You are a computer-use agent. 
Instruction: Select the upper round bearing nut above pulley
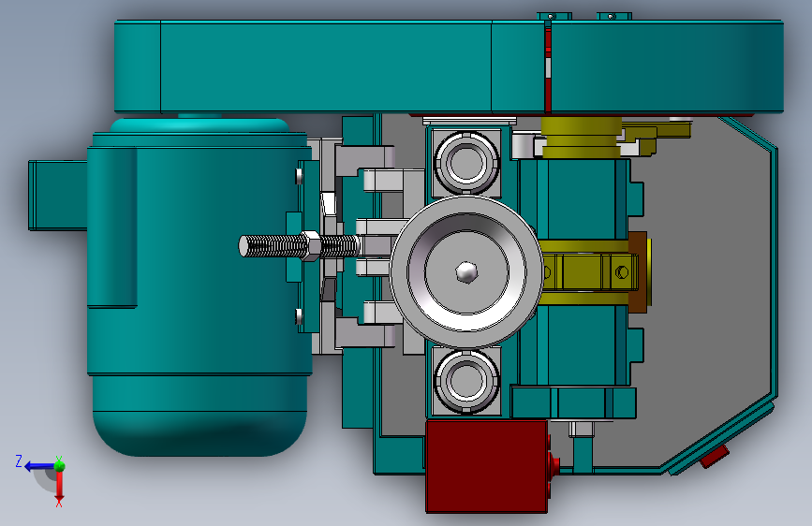point(466,162)
